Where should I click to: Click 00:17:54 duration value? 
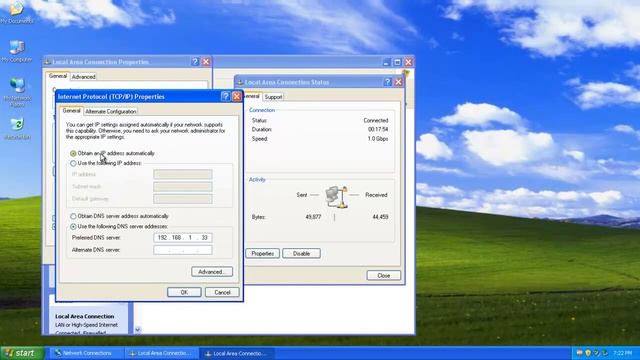tap(378, 129)
